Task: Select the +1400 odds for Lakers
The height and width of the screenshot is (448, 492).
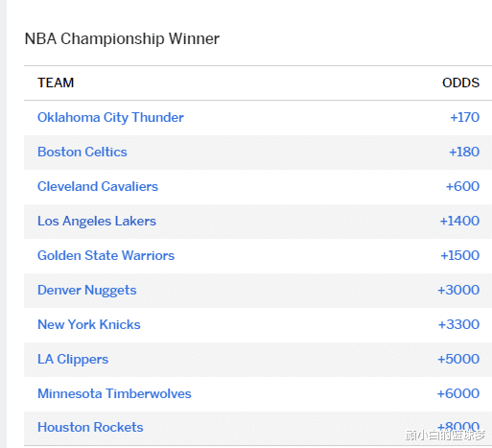Action: (459, 221)
